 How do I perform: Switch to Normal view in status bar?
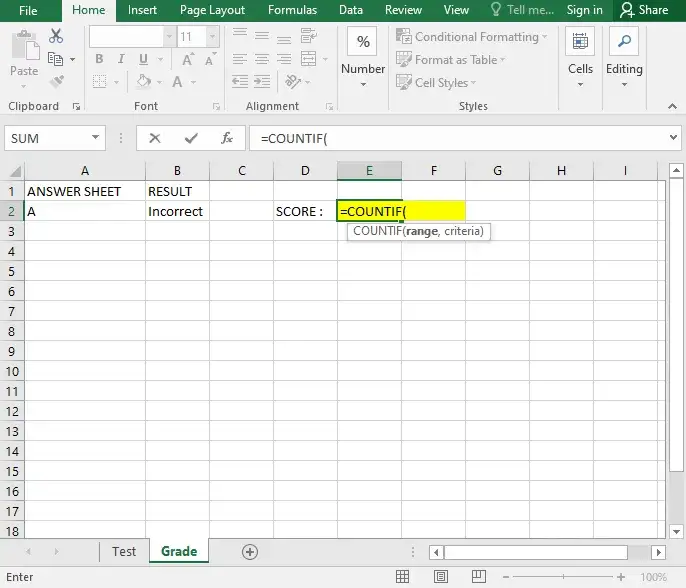click(402, 577)
